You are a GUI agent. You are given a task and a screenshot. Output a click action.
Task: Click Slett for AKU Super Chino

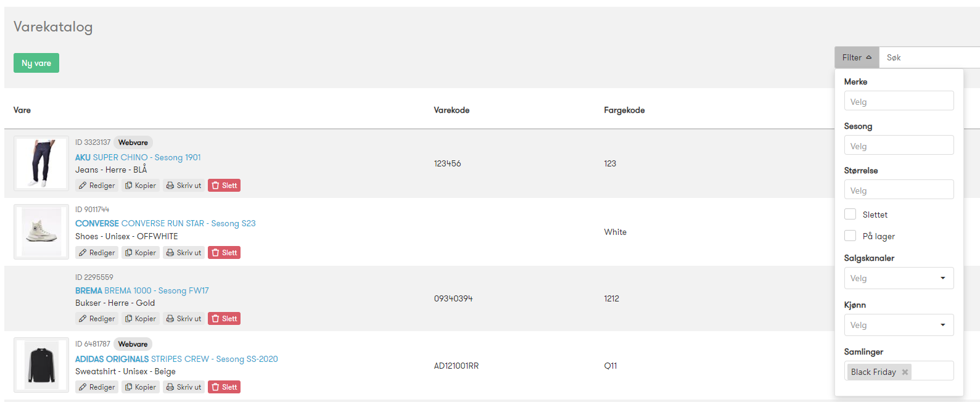coord(224,186)
